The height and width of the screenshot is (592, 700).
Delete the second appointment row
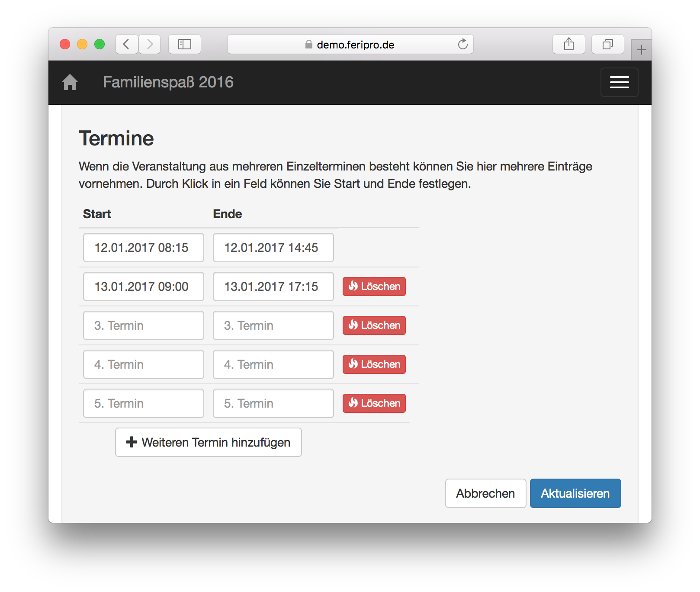click(x=374, y=286)
